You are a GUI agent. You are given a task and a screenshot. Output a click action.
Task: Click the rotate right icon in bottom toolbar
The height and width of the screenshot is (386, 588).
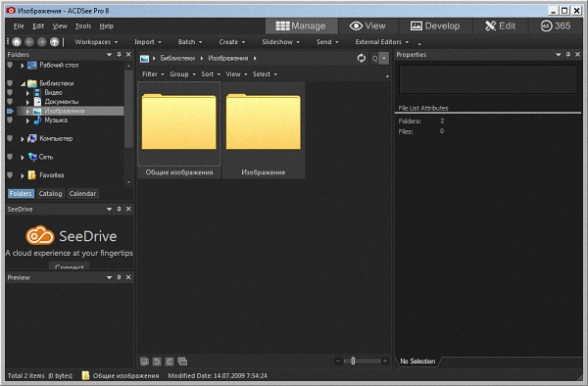(170, 362)
